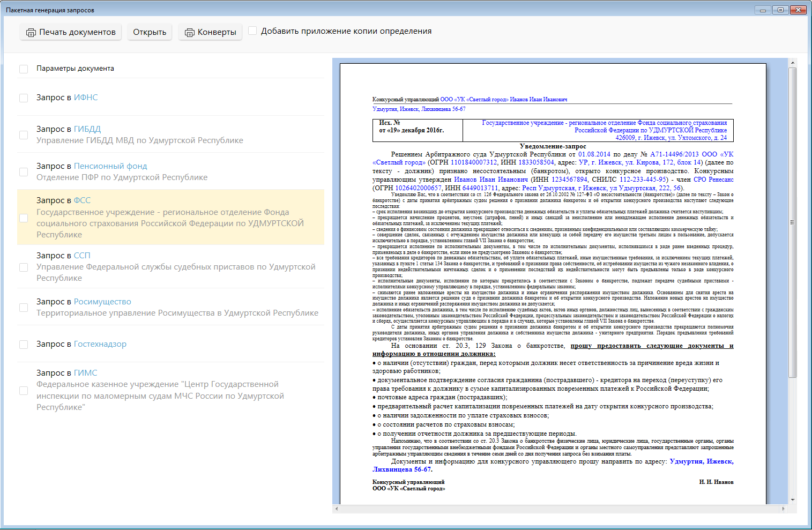Open the Росимущество hyperlink
The image size is (812, 530).
[102, 302]
